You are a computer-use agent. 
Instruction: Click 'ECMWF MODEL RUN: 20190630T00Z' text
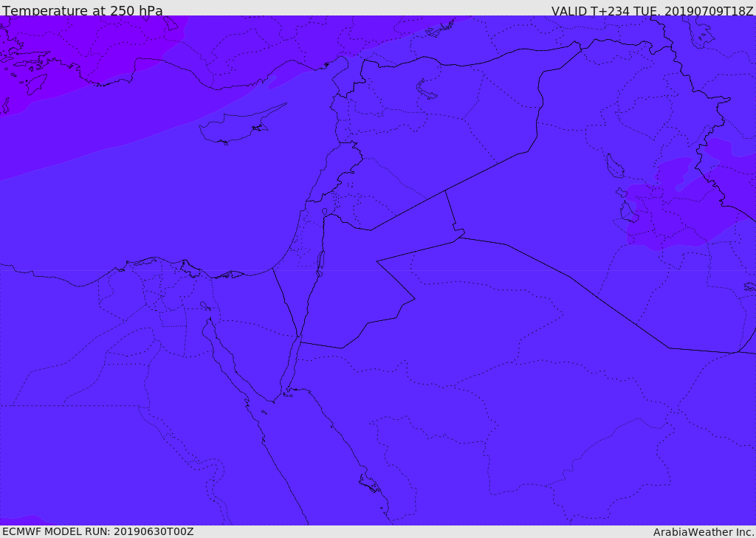click(x=98, y=531)
